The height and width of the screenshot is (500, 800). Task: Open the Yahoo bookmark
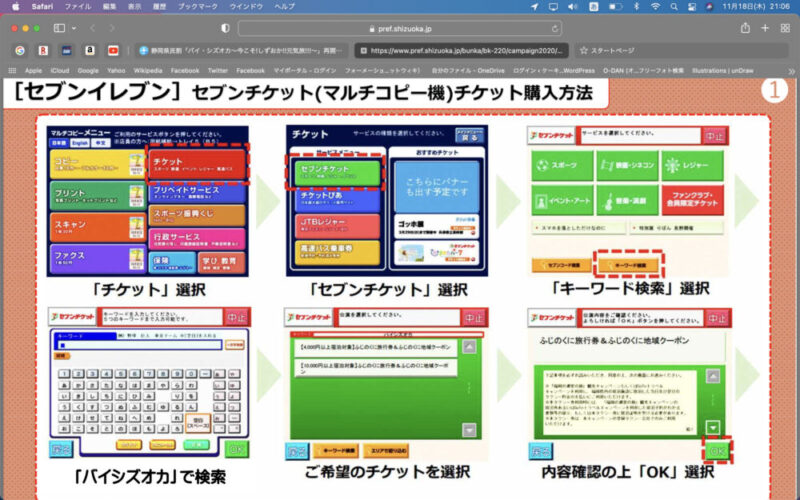[x=116, y=70]
